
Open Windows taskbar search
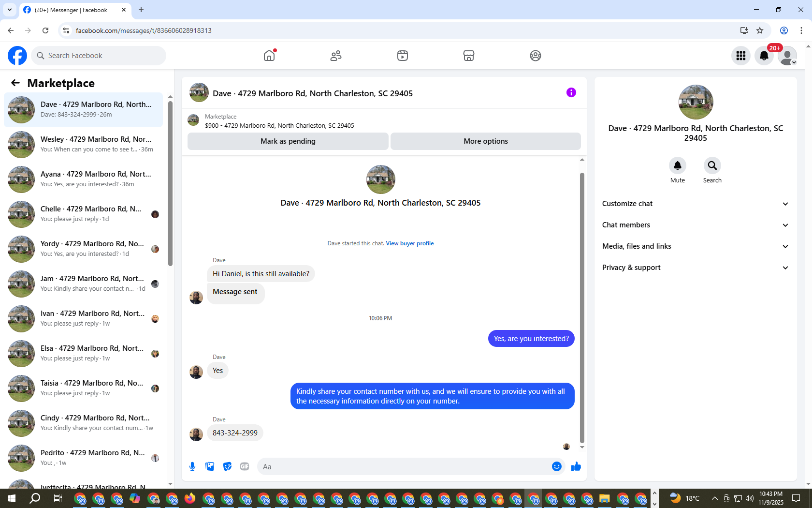tap(35, 498)
